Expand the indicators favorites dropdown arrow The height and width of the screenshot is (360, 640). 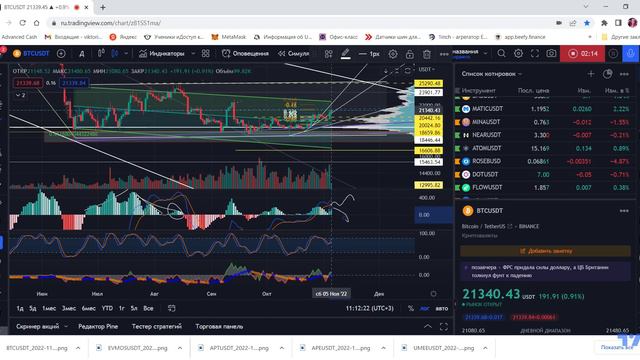click(193, 53)
